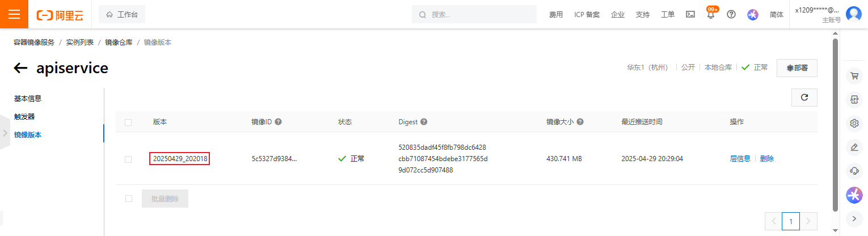
Task: Open the customer support headset icon
Action: tap(854, 171)
